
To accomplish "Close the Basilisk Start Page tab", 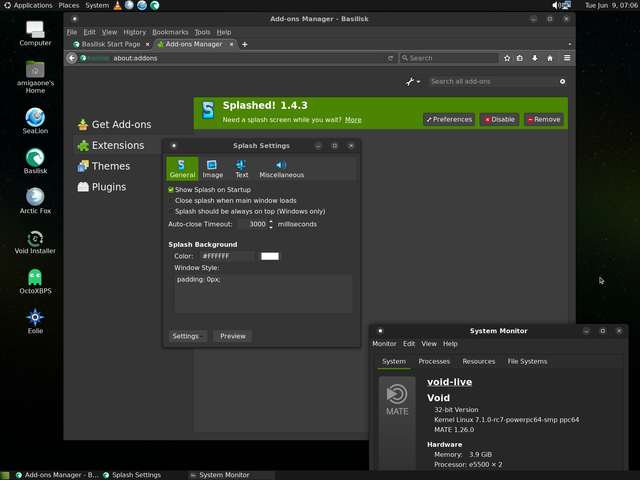I will click(x=147, y=44).
